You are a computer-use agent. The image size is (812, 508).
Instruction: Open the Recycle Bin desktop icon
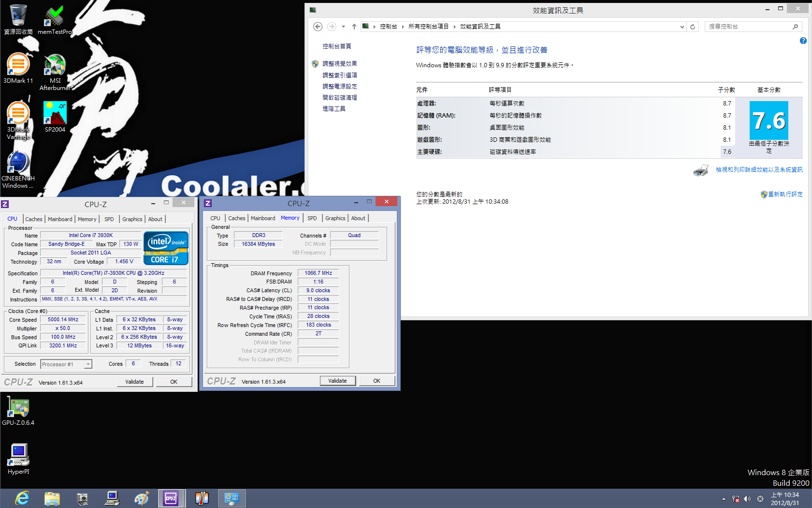point(18,19)
